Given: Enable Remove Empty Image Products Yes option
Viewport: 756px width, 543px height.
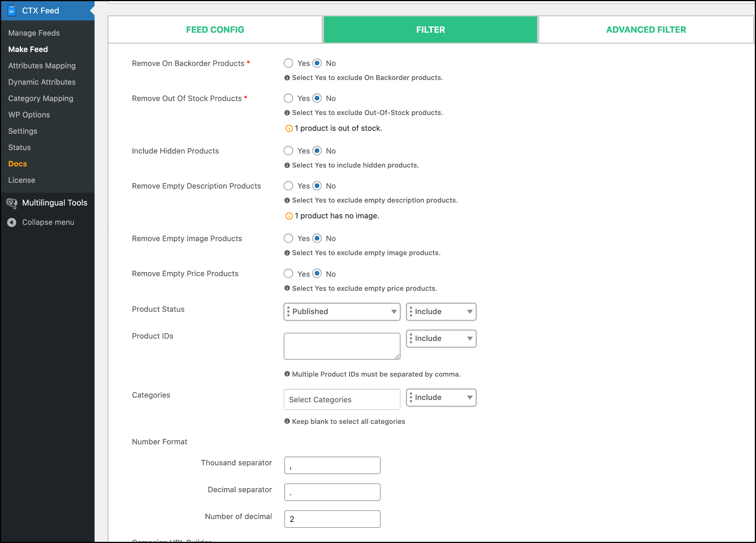Looking at the screenshot, I should [x=288, y=238].
